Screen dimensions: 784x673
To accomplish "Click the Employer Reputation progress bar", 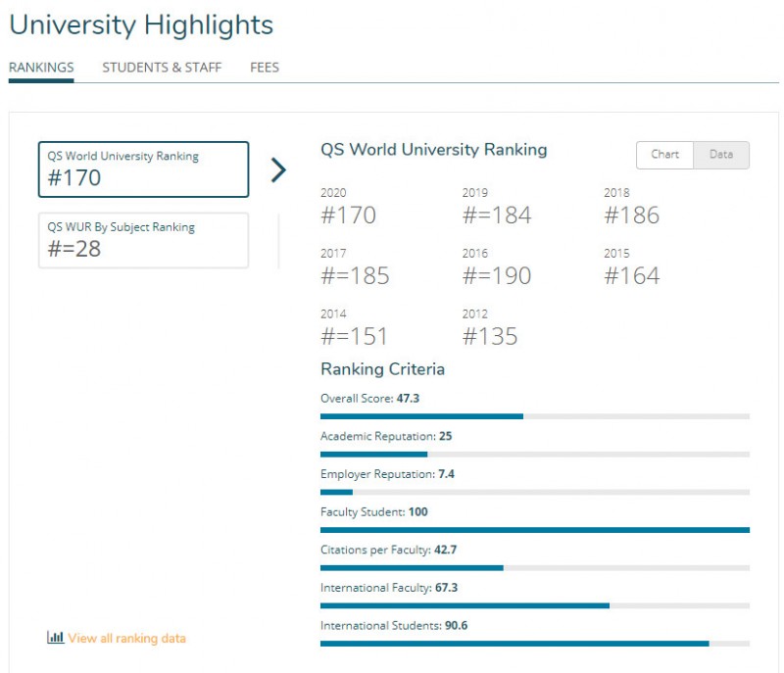I will tap(535, 492).
